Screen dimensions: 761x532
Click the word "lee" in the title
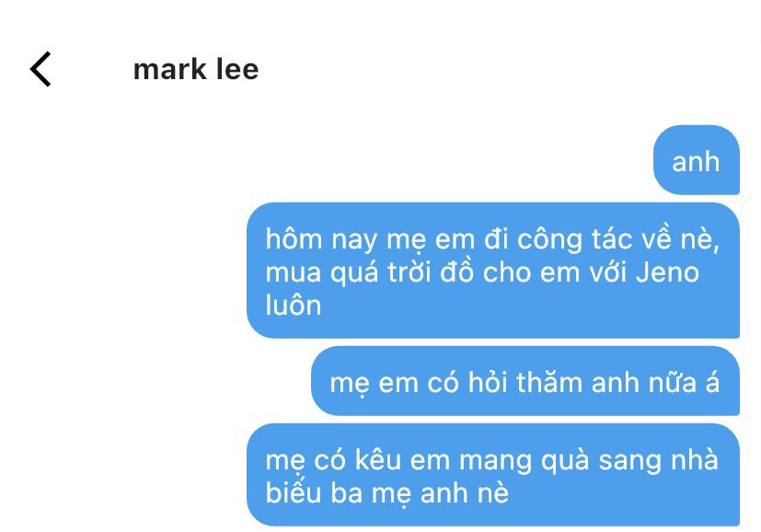click(x=237, y=69)
